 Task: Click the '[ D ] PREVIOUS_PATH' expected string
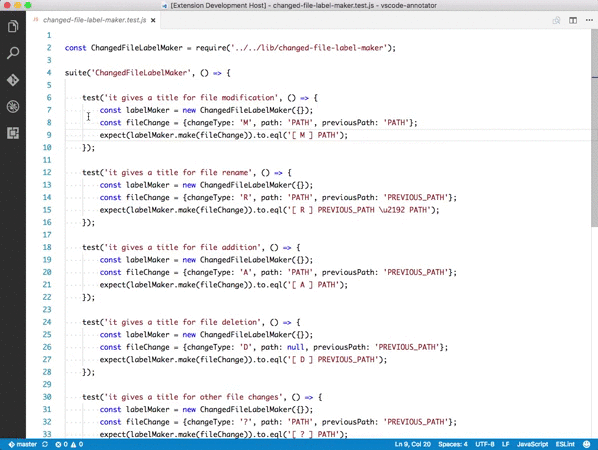[333, 359]
